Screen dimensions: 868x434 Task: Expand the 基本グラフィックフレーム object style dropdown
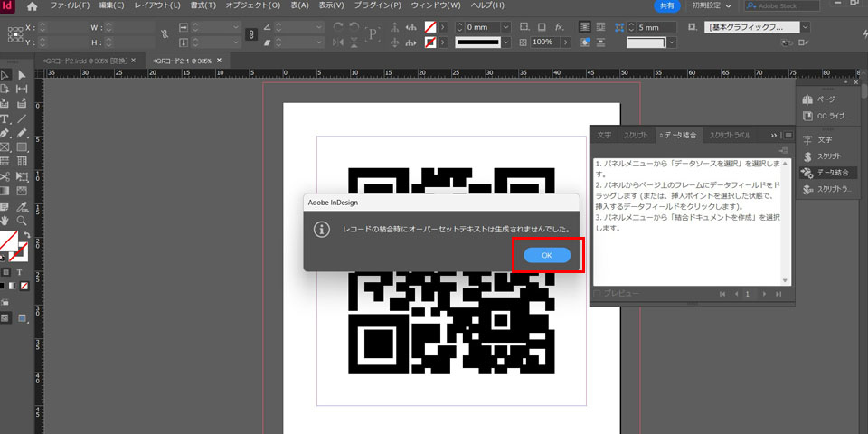click(805, 27)
